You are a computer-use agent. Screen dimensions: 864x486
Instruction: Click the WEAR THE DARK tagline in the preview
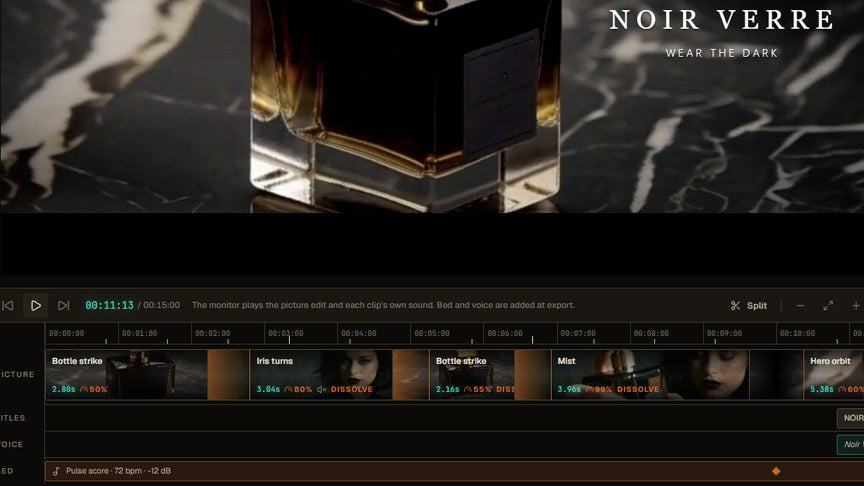pos(722,53)
